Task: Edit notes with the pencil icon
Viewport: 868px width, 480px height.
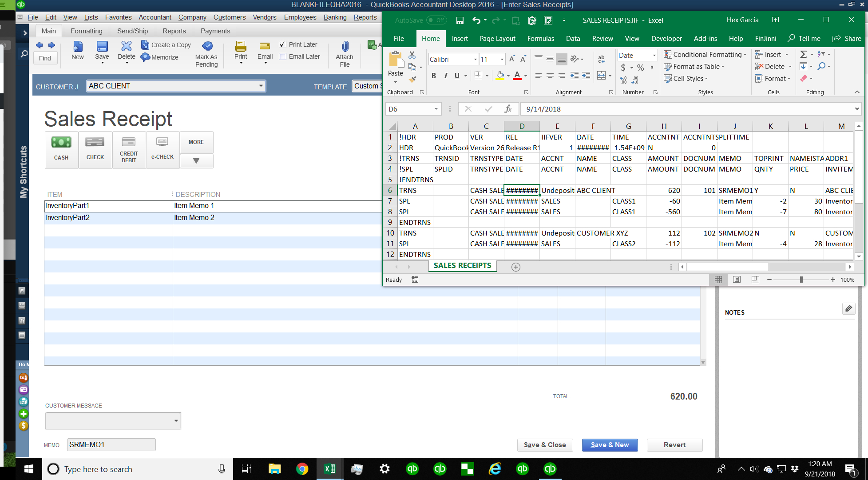Action: (x=848, y=308)
